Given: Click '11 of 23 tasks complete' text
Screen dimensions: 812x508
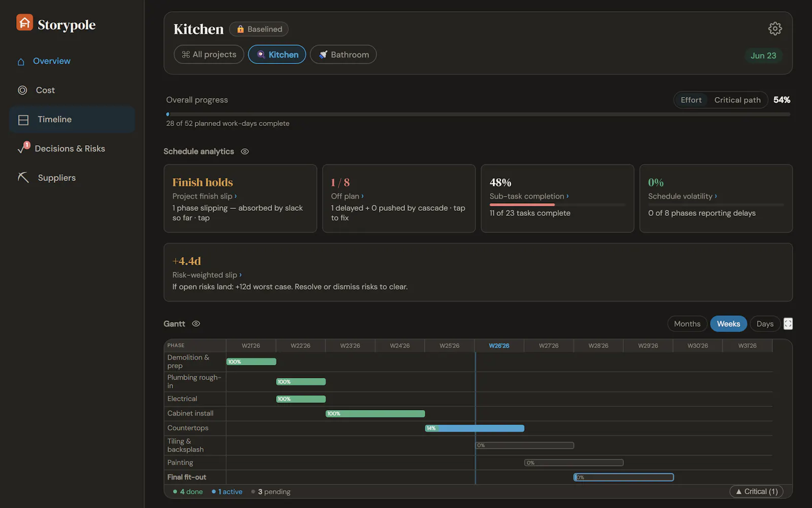Looking at the screenshot, I should tap(530, 213).
